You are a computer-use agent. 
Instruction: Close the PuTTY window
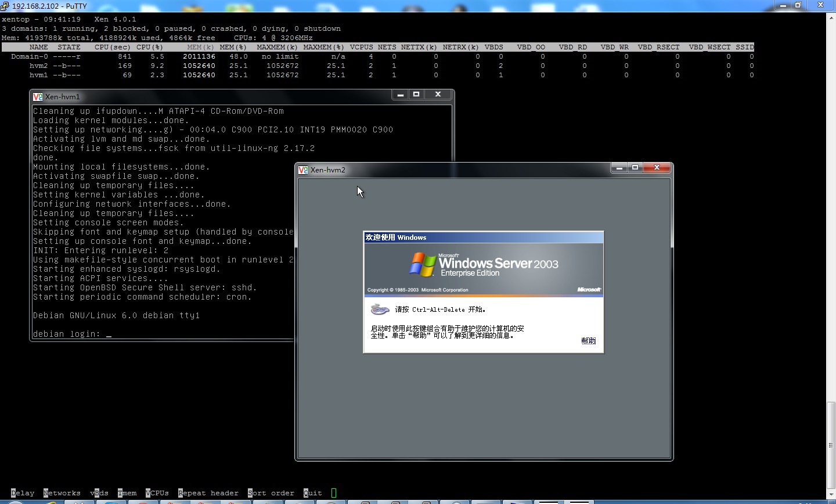820,5
